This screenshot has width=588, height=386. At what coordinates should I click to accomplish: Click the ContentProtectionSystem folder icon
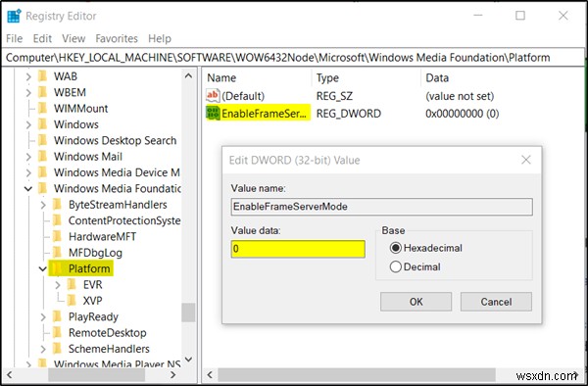[58, 220]
